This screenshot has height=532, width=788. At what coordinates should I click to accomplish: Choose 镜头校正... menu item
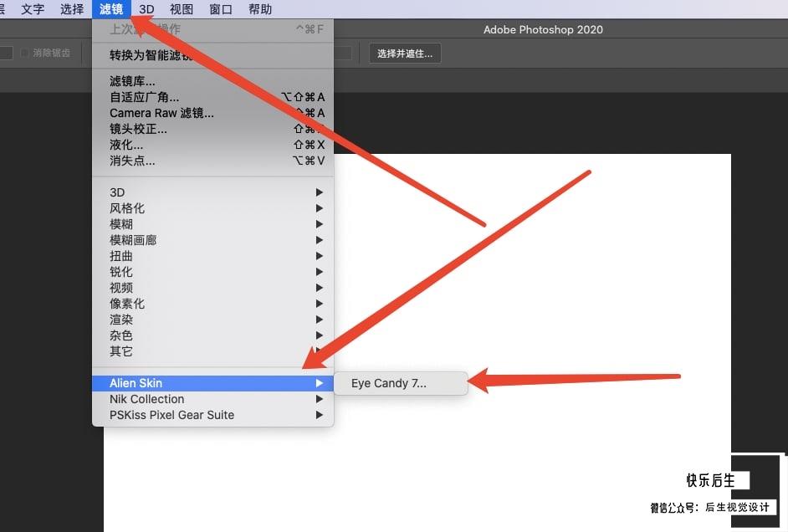(x=212, y=129)
